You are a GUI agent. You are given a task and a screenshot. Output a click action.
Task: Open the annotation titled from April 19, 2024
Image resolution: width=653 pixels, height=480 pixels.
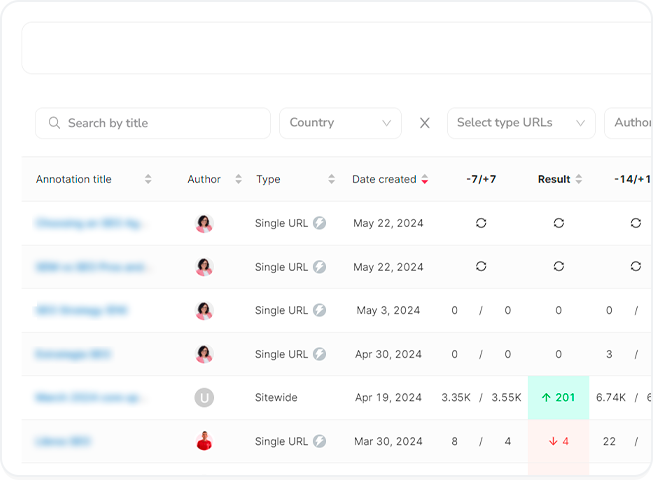pyautogui.click(x=91, y=398)
